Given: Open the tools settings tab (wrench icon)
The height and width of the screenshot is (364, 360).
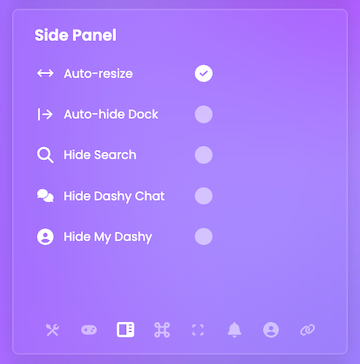Looking at the screenshot, I should point(53,330).
